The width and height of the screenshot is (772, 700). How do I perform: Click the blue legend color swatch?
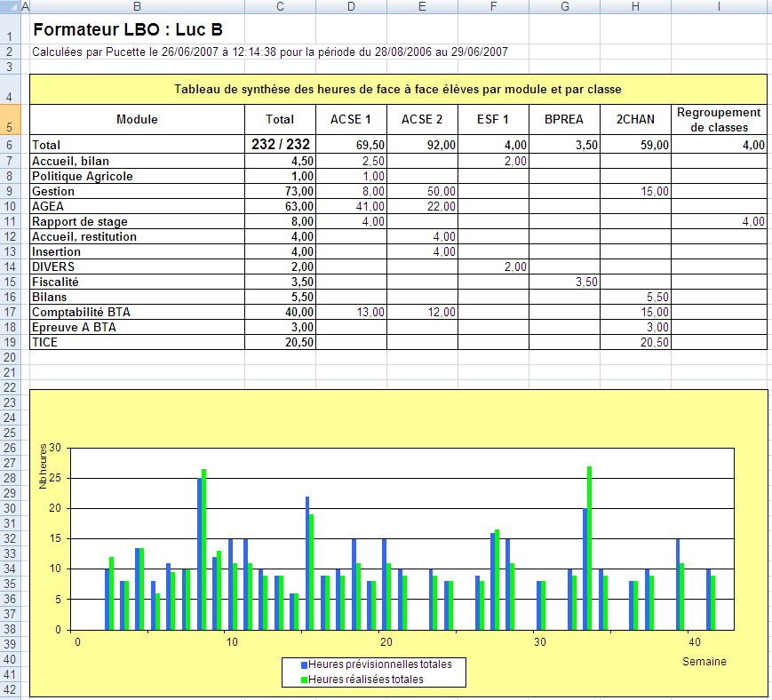(304, 664)
